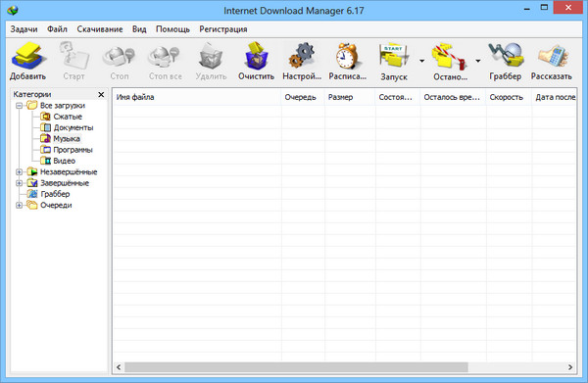The width and height of the screenshot is (588, 383).
Task: Sort by the Размер column header
Action: click(x=350, y=97)
